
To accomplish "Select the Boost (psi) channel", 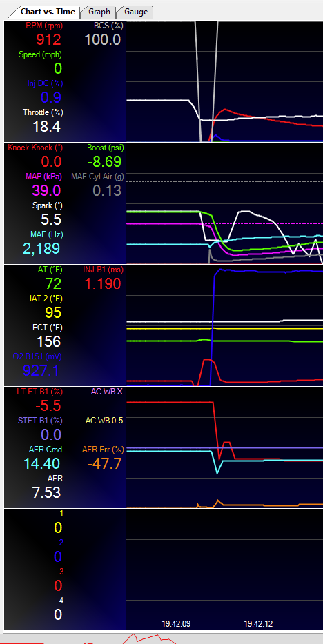I will [105, 148].
